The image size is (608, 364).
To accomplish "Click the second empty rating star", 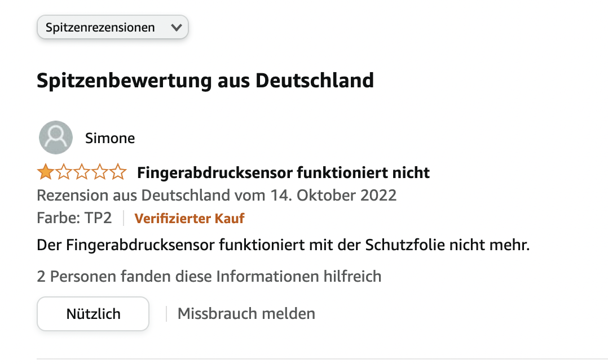I will click(x=63, y=172).
